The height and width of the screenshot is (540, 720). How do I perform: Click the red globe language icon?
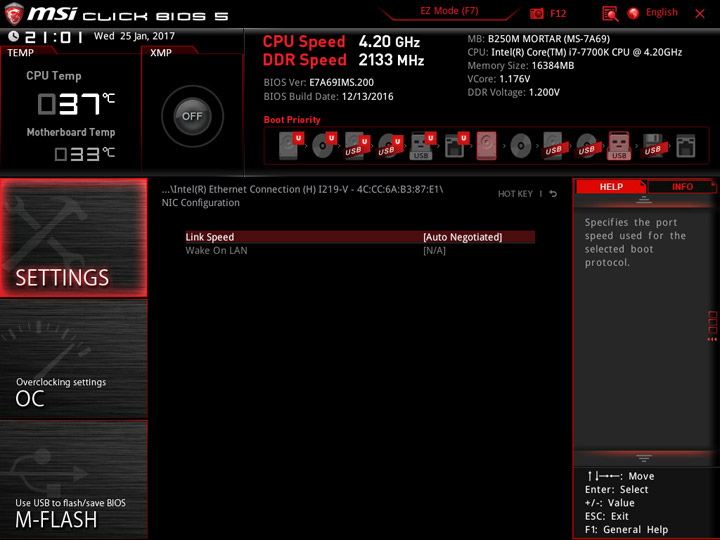(x=633, y=13)
